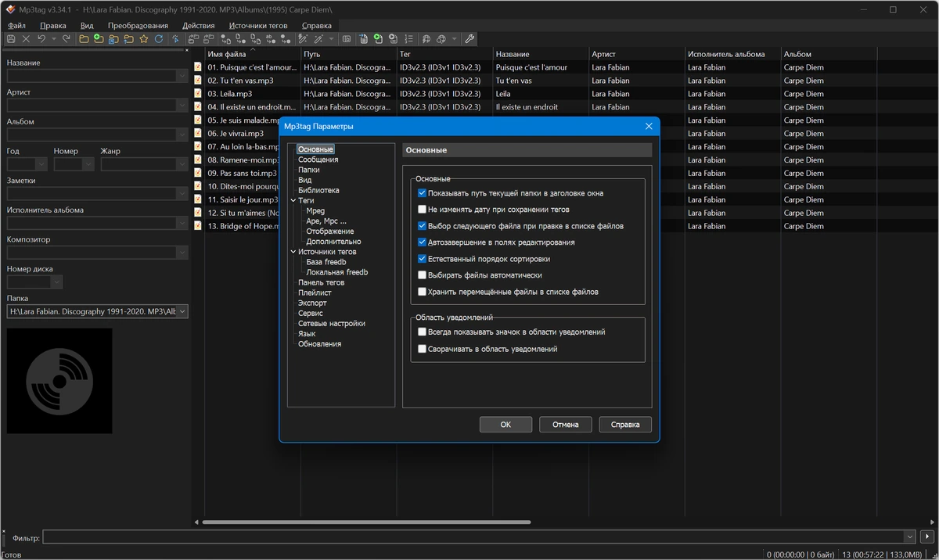Enable 'Хранить перемещённые файлы в списке файлов'
Viewport: 939px width, 560px height.
(x=423, y=292)
